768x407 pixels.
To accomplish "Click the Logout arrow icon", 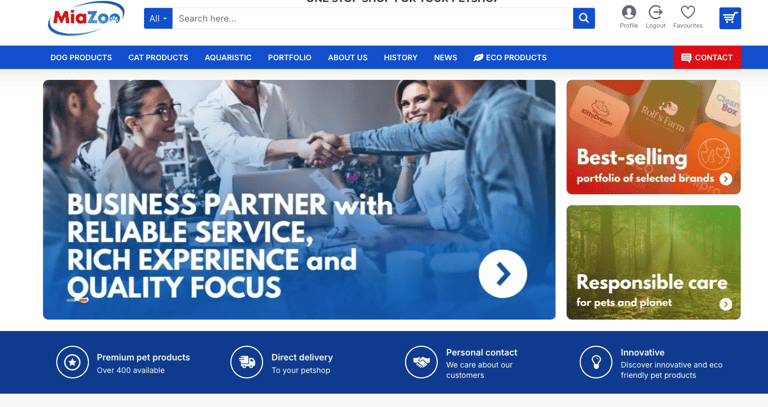I will click(655, 12).
